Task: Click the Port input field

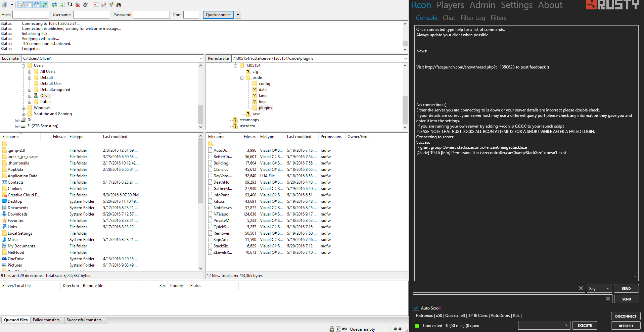Action: (x=191, y=15)
